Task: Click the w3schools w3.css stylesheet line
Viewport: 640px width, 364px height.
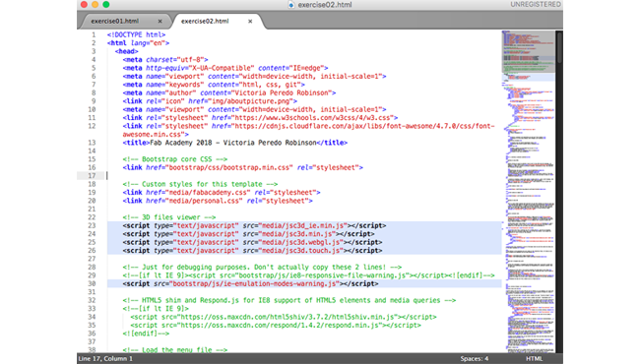Action: pos(260,118)
